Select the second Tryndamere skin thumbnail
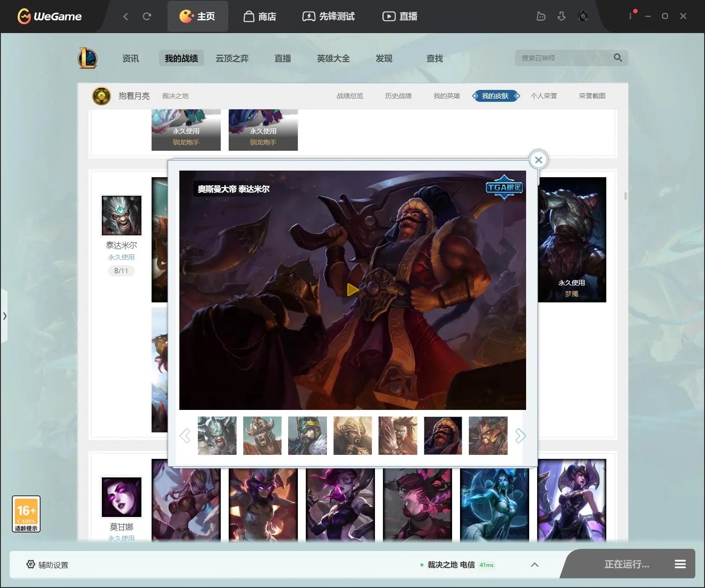 pyautogui.click(x=262, y=435)
